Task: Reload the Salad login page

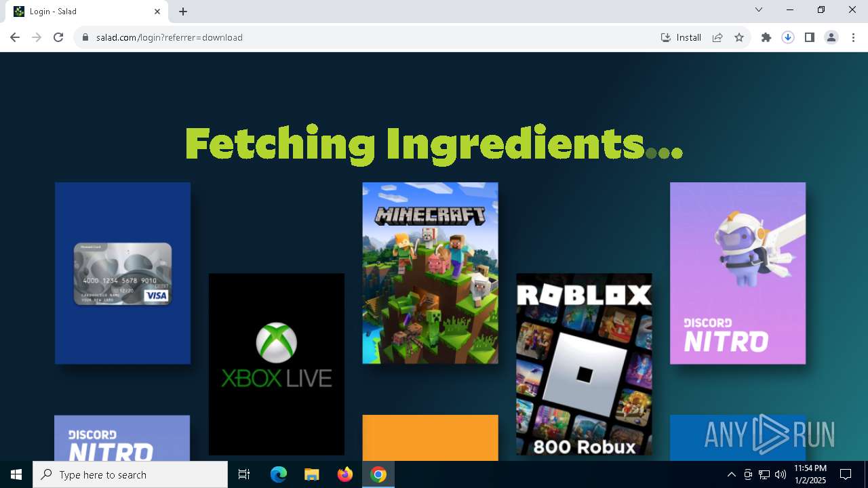Action: 58,37
